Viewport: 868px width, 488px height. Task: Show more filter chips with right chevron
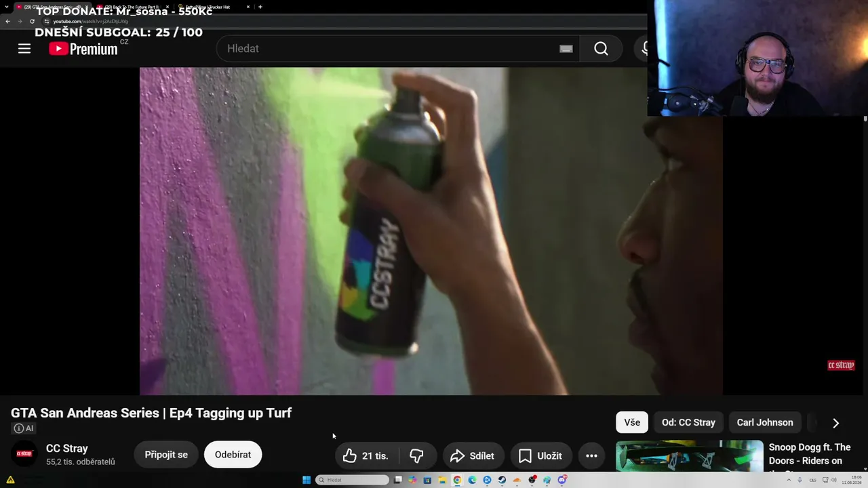(x=835, y=422)
